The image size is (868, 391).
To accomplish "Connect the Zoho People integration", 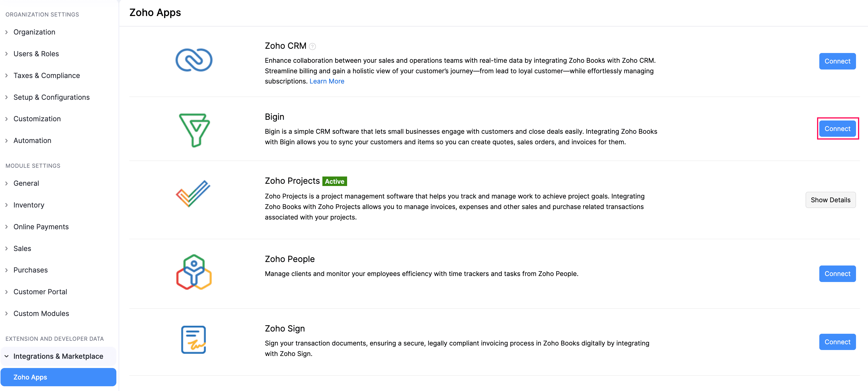I will (x=837, y=273).
